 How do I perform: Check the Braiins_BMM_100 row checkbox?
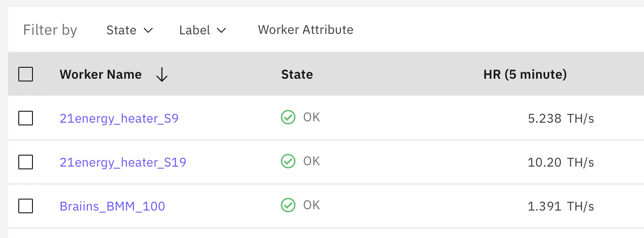26,206
